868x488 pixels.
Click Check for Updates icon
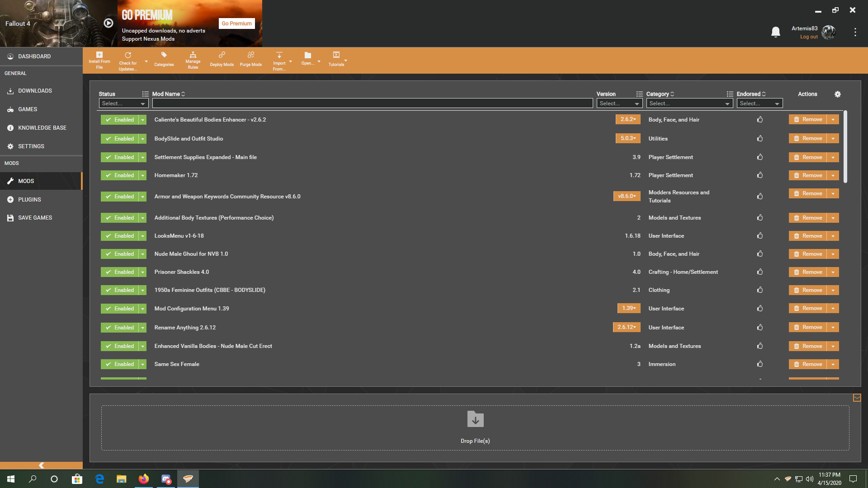click(x=128, y=55)
